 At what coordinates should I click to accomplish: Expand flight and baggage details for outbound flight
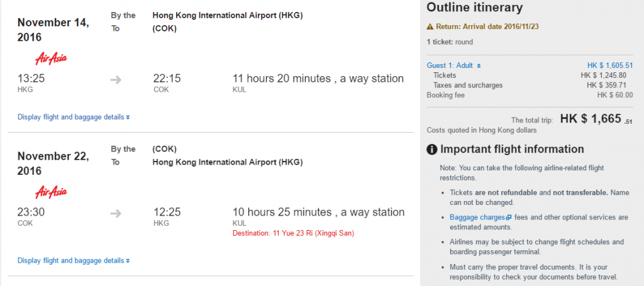click(x=74, y=117)
